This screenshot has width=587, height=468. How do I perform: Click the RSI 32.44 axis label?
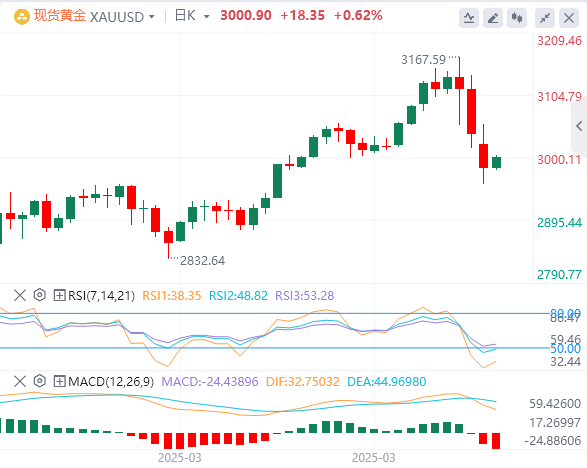[565, 362]
